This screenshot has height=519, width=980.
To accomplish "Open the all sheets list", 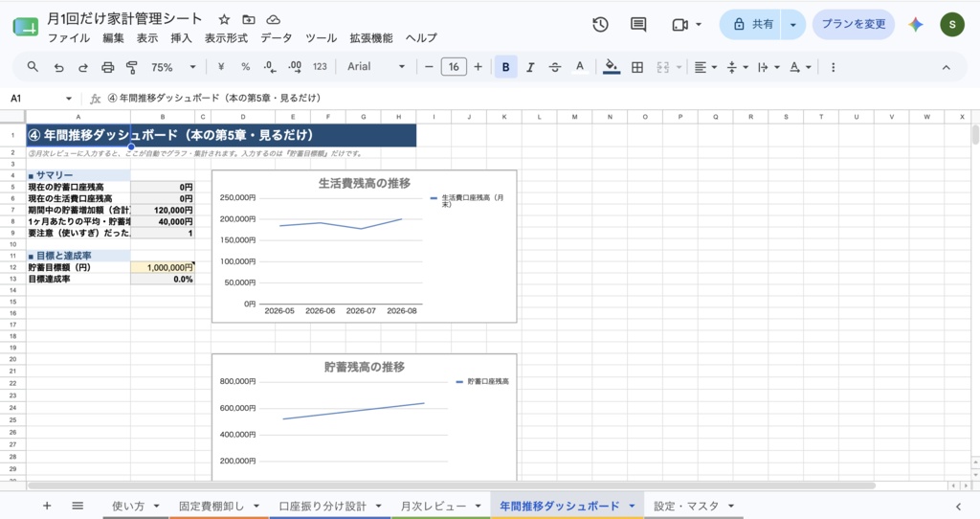I will 78,506.
